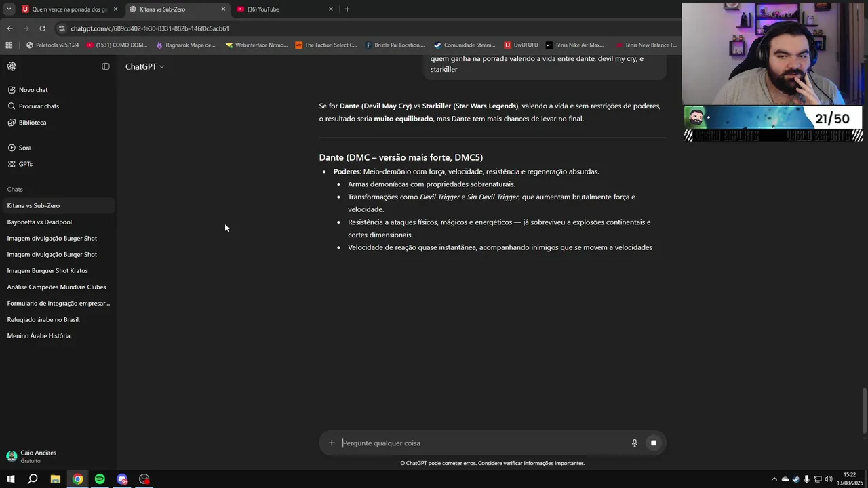868x488 pixels.
Task: Open chat Menino Árabe História.
Action: click(39, 335)
